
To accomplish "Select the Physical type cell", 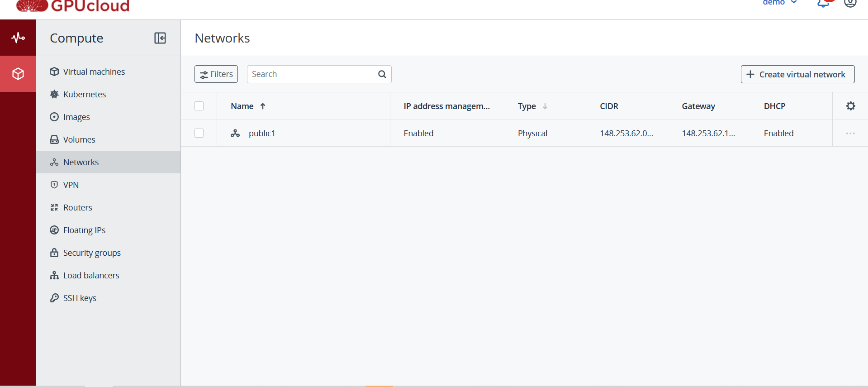I will tap(532, 133).
